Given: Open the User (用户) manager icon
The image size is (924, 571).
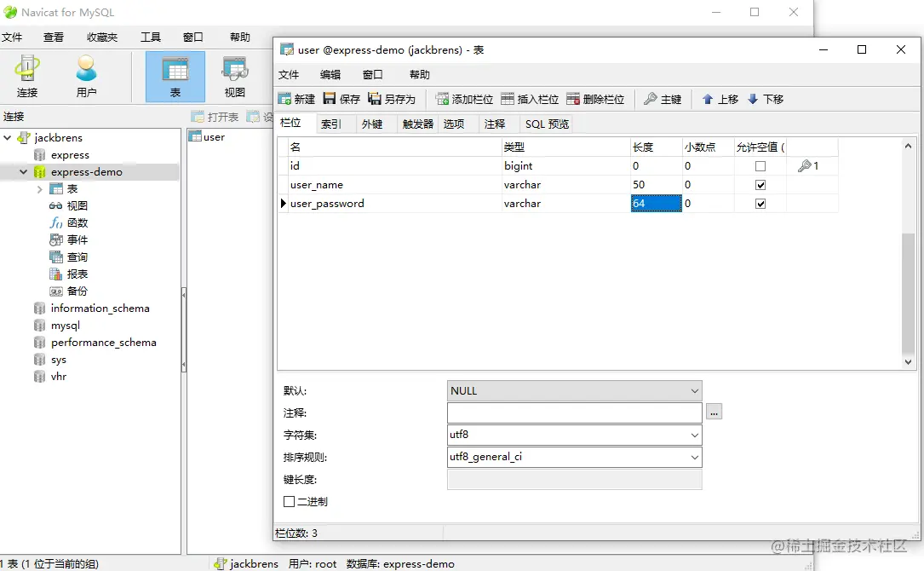Looking at the screenshot, I should (x=86, y=77).
